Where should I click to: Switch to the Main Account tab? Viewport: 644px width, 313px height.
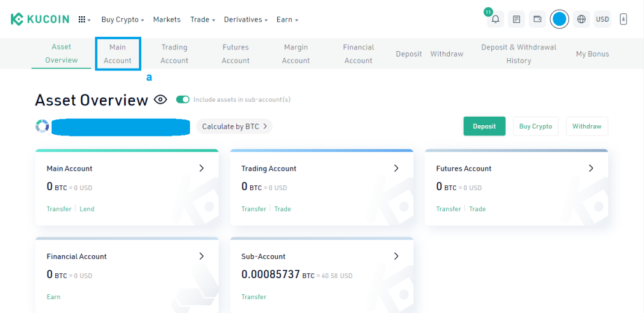tap(117, 54)
